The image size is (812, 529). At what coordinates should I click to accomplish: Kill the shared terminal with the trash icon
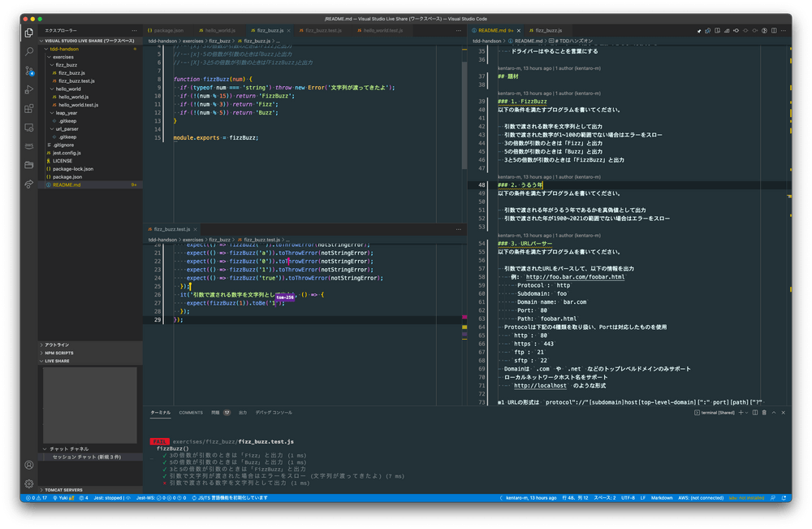pyautogui.click(x=764, y=412)
